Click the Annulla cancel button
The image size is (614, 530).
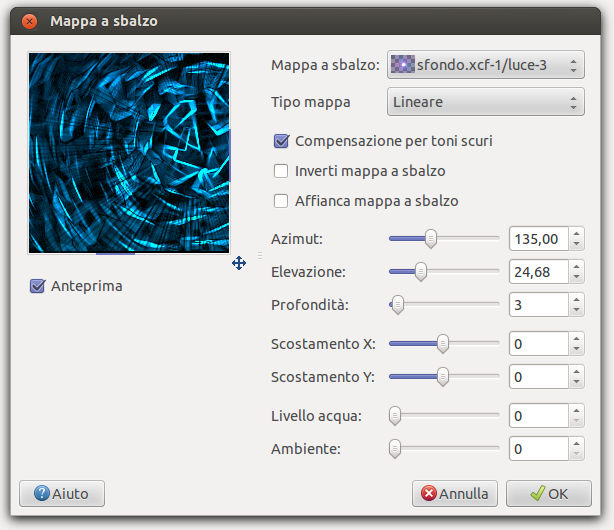pyautogui.click(x=455, y=494)
